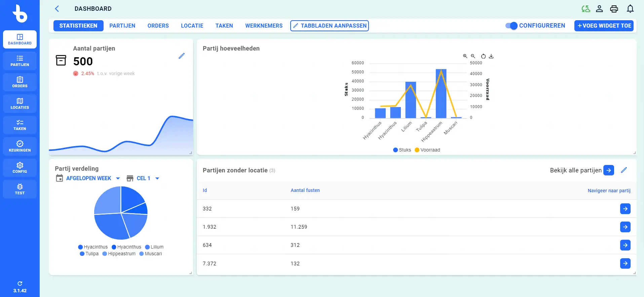Toggle Muscari in pie chart legend

coord(151,254)
